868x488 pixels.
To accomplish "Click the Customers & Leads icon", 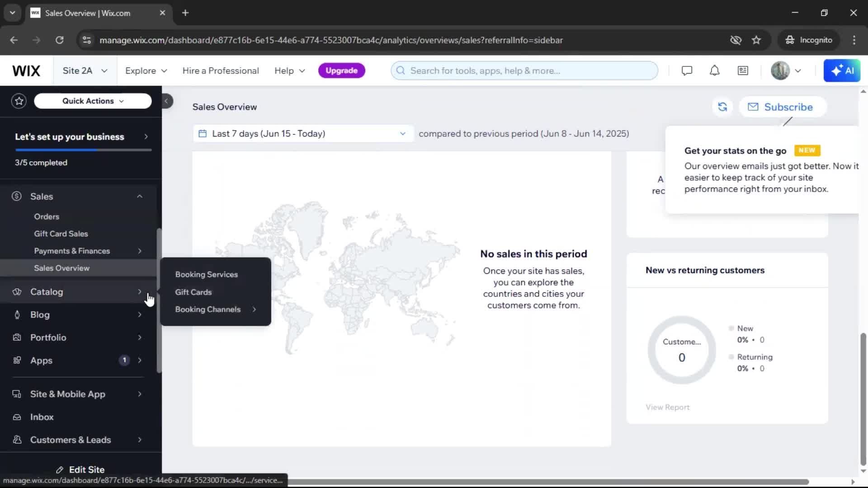I will [17, 440].
